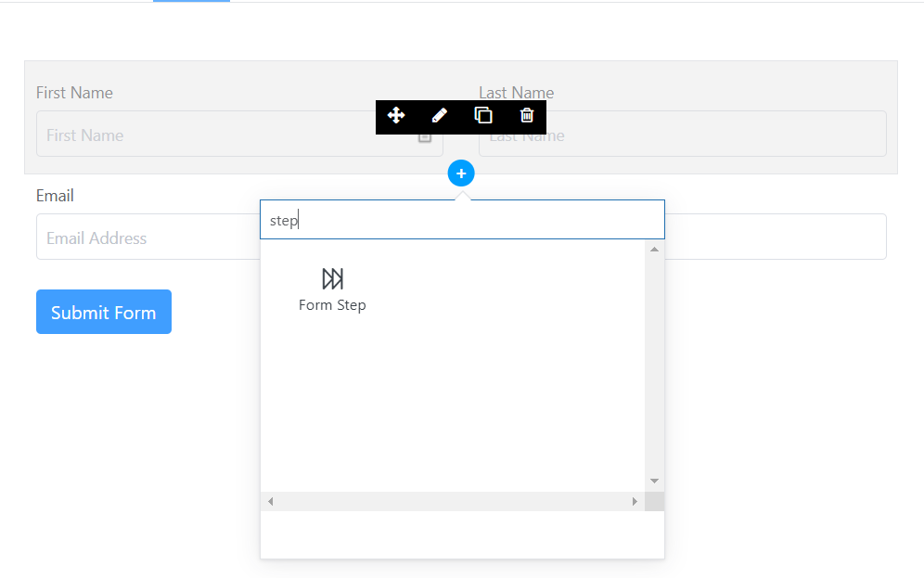Focus the First Name input field
Image resolution: width=924 pixels, height=578 pixels.
coord(239,135)
